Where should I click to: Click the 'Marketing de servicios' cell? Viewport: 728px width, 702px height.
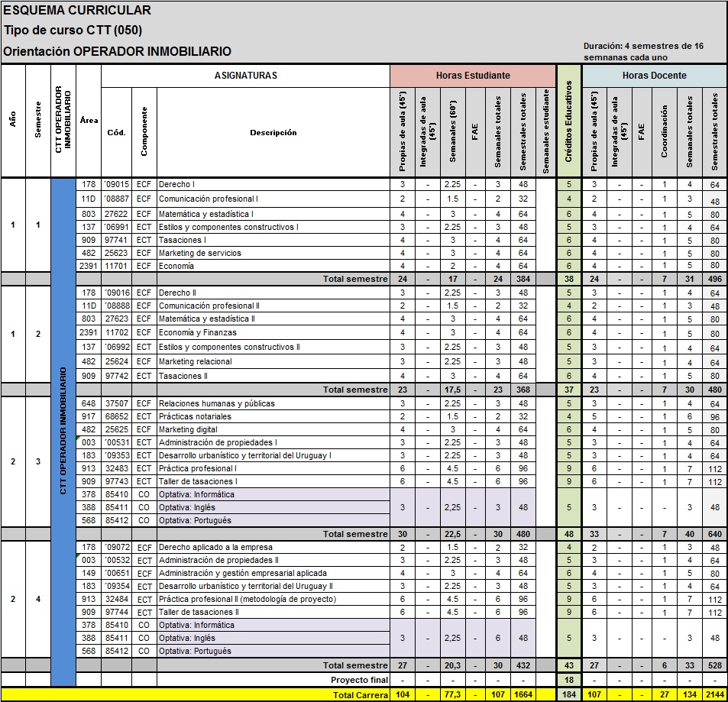[x=273, y=253]
